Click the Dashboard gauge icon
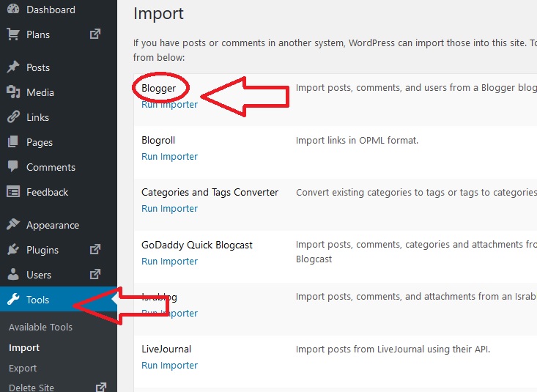The width and height of the screenshot is (537, 392). pyautogui.click(x=13, y=10)
